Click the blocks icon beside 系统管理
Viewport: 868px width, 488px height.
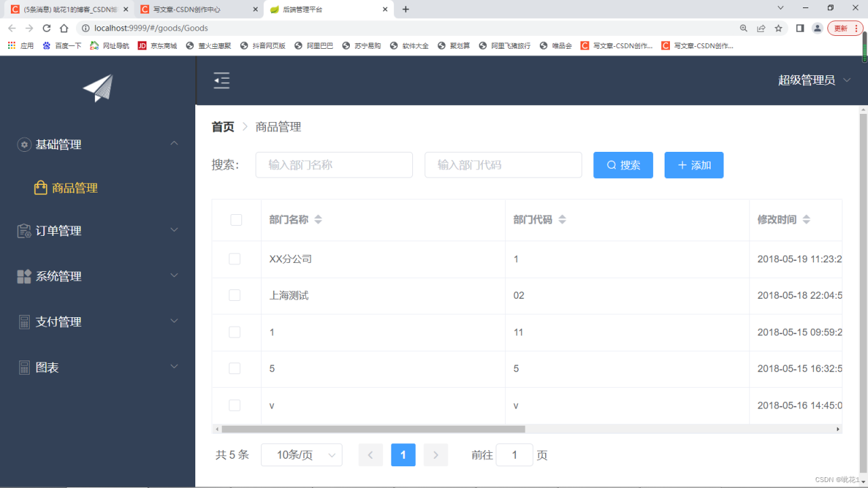(24, 277)
